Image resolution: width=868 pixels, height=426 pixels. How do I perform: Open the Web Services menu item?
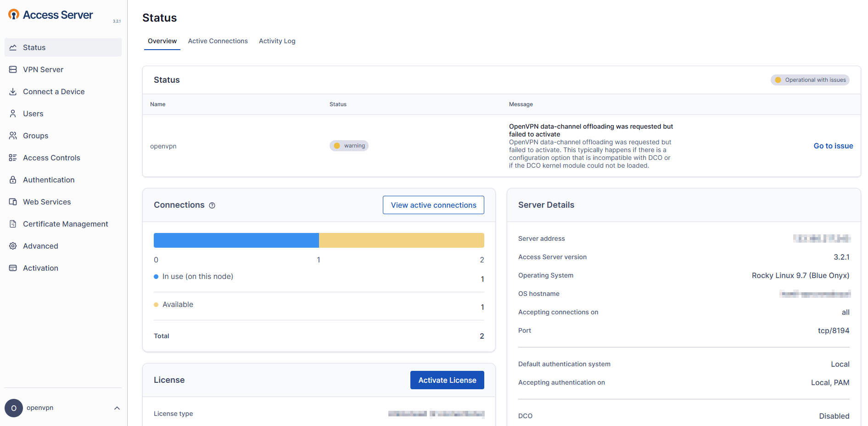click(x=63, y=202)
